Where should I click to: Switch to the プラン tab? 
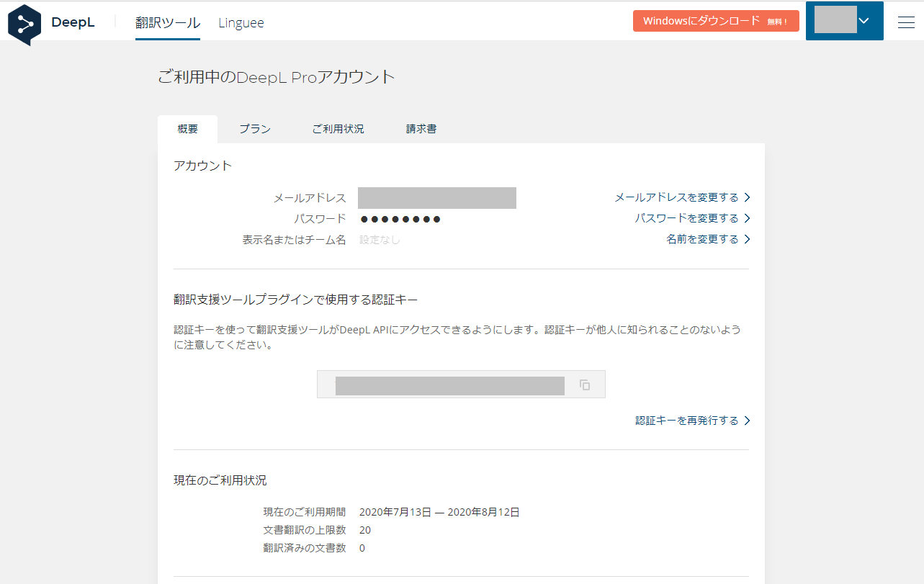click(255, 128)
